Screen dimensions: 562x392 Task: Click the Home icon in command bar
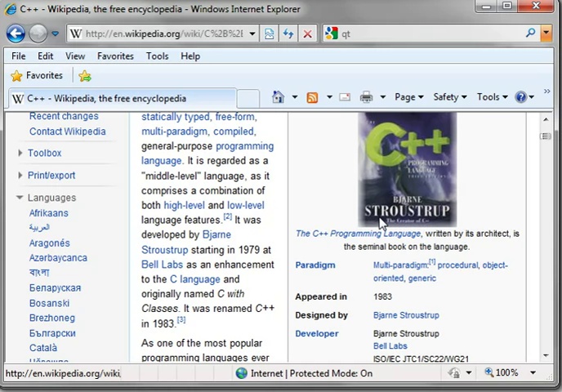click(x=278, y=97)
